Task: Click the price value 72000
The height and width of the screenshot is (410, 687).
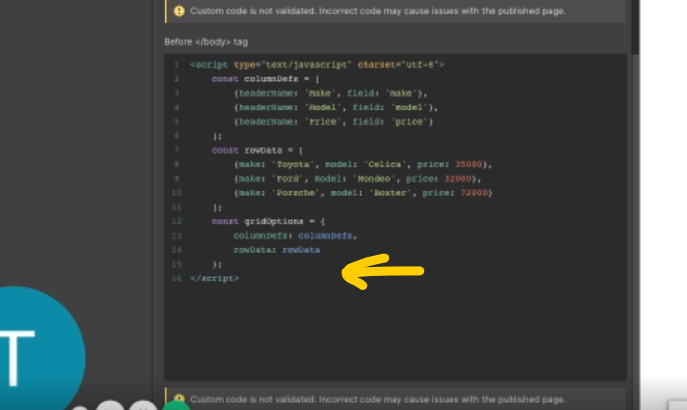Action: pos(474,193)
